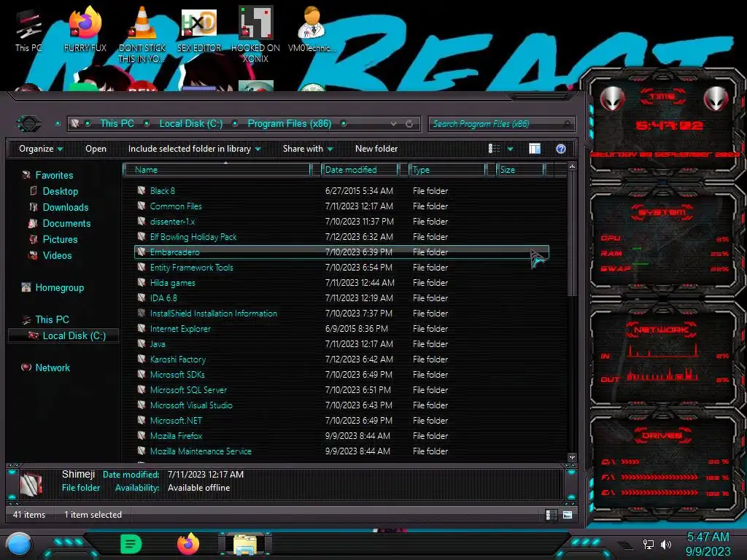This screenshot has width=747, height=560.
Task: Select the Black 8 folder
Action: click(x=341, y=191)
